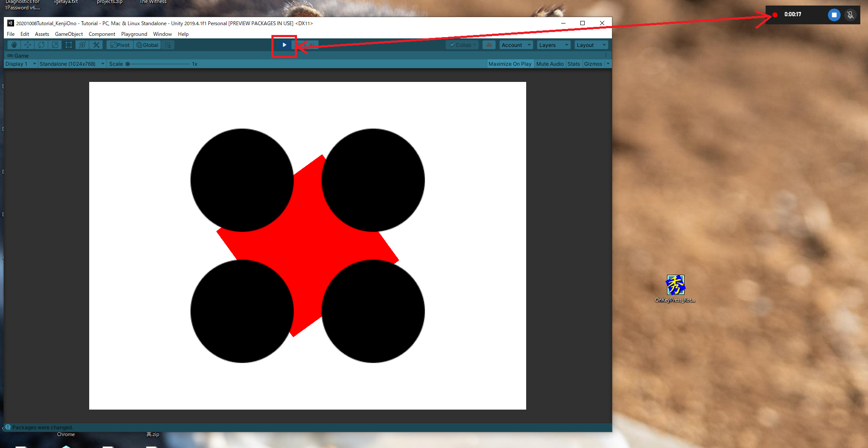The width and height of the screenshot is (868, 448).
Task: Open the Edit menu
Action: 25,34
